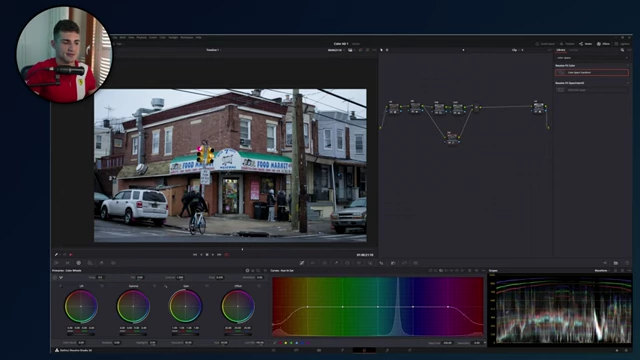Open the Keyframes palette icon
Screen dimensions: 640x360
[x=605, y=263]
